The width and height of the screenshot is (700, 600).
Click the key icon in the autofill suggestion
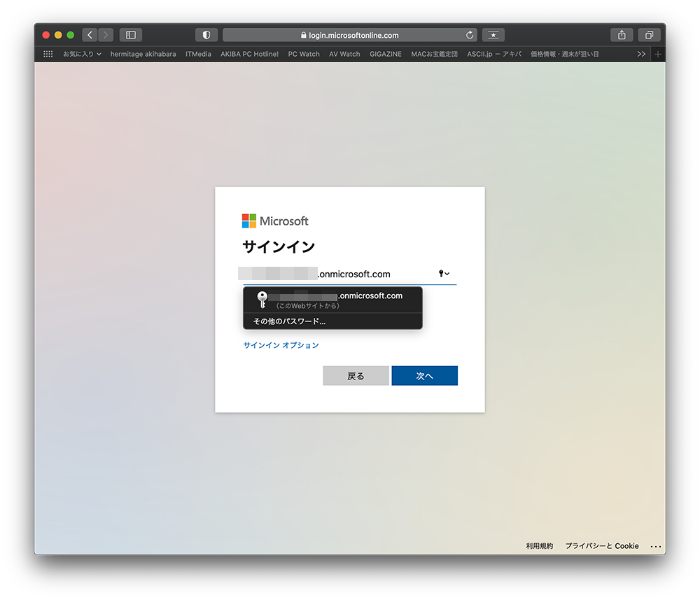point(262,300)
